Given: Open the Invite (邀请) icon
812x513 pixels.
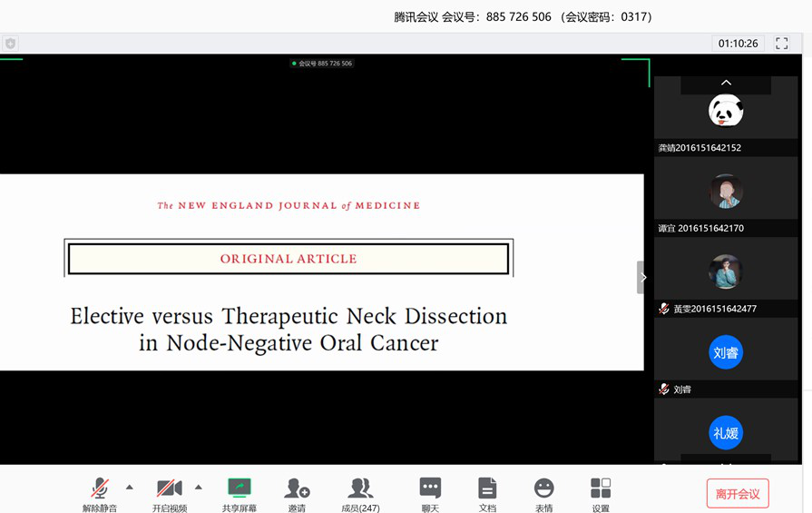Looking at the screenshot, I should click(x=297, y=490).
